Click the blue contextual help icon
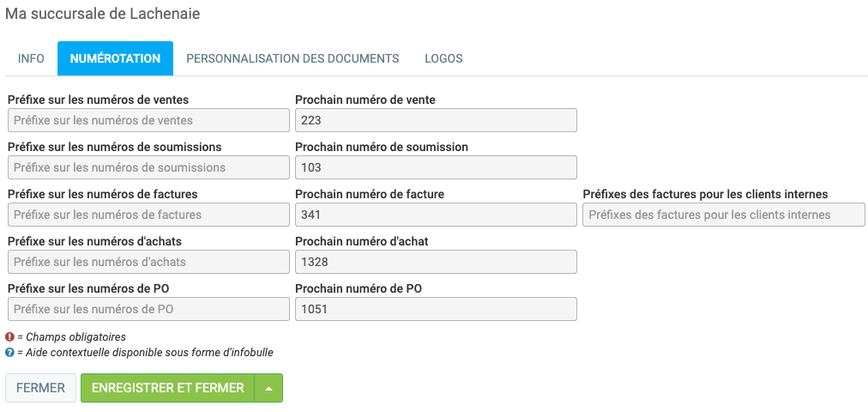 [10, 352]
